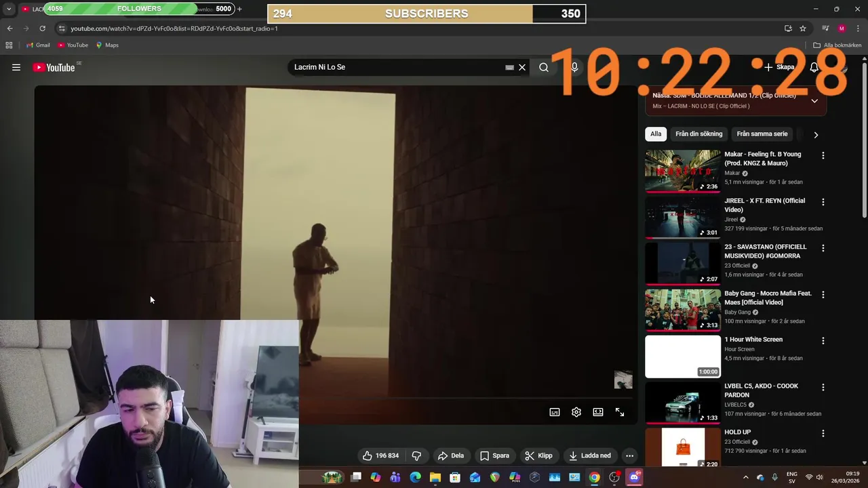Viewport: 868px width, 488px height.
Task: Open YouTube notifications bell
Action: point(814,67)
